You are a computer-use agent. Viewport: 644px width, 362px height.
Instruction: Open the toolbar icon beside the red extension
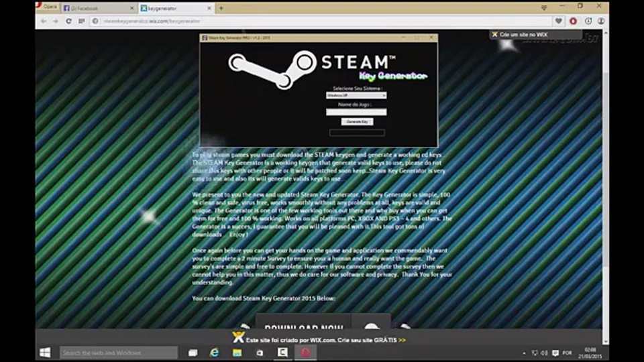click(588, 21)
